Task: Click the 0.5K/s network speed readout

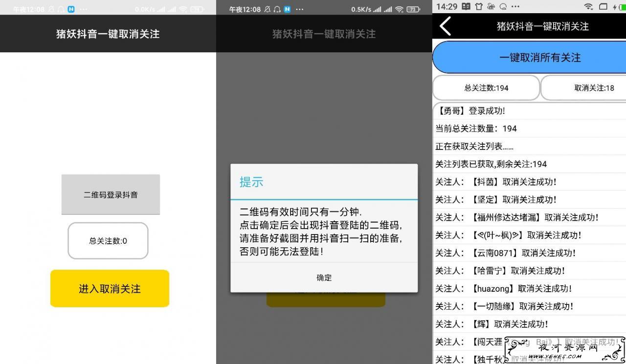Action: pos(361,9)
